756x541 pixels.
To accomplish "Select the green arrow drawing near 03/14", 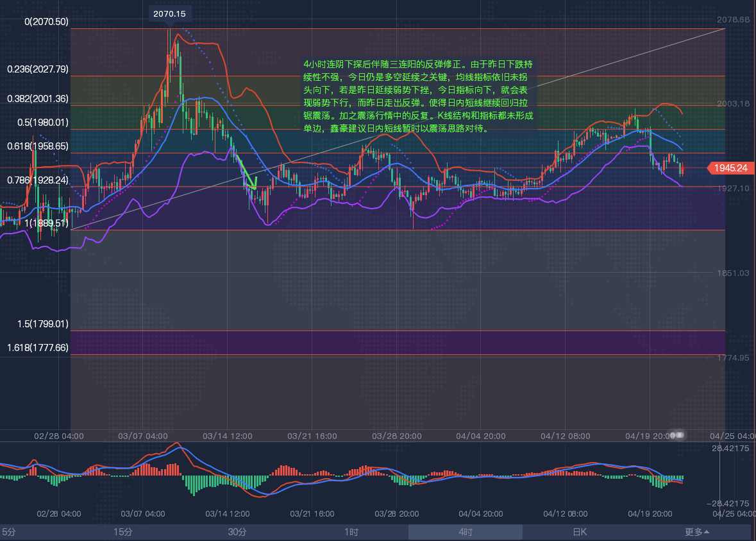I will (x=245, y=172).
